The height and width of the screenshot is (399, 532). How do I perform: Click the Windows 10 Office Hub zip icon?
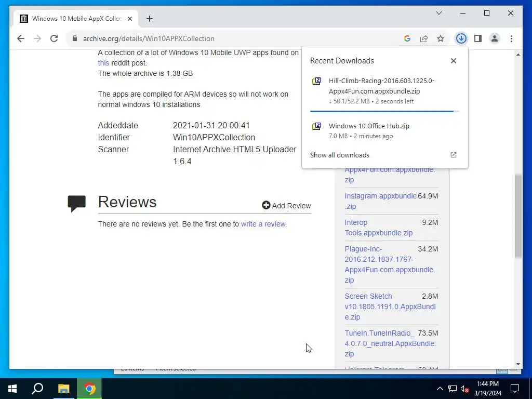click(316, 126)
